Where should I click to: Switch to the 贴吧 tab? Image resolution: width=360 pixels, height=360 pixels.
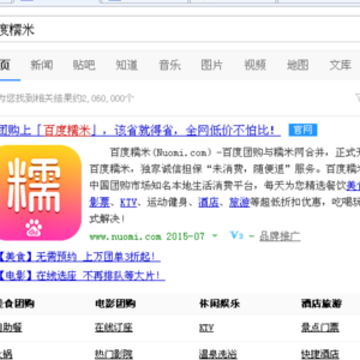[84, 65]
